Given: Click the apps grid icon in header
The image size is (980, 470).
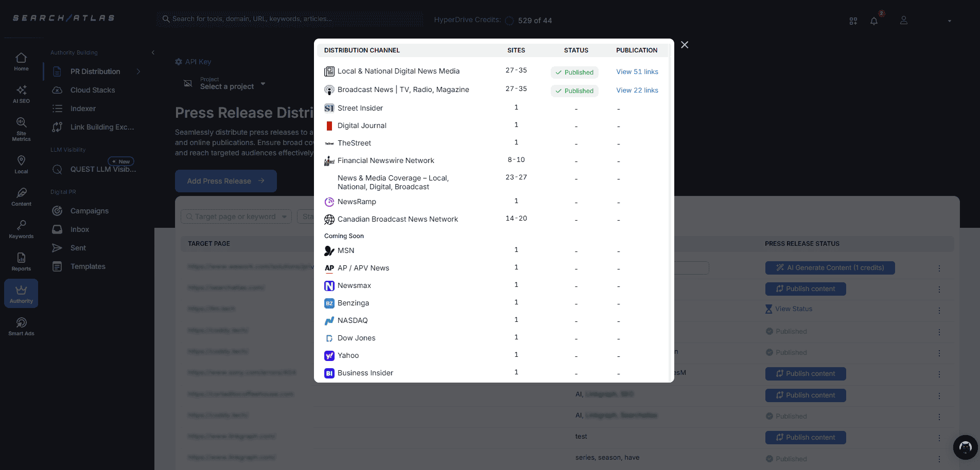Looking at the screenshot, I should click(853, 21).
